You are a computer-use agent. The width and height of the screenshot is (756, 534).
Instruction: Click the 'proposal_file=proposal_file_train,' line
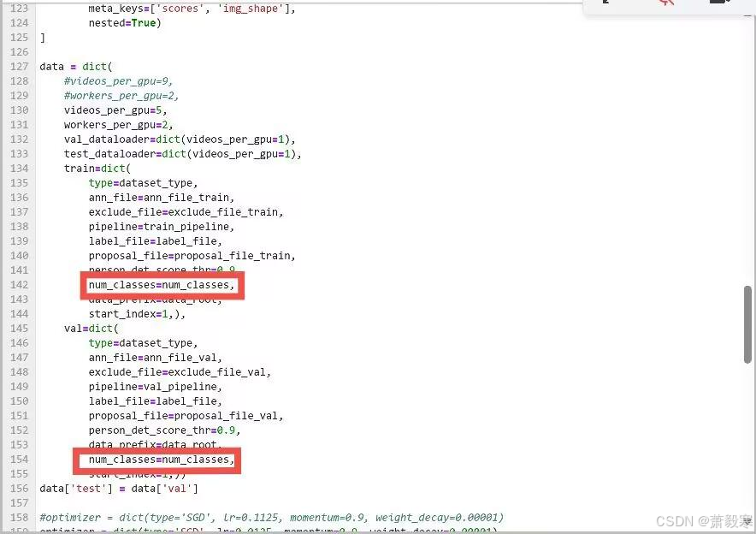[192, 256]
